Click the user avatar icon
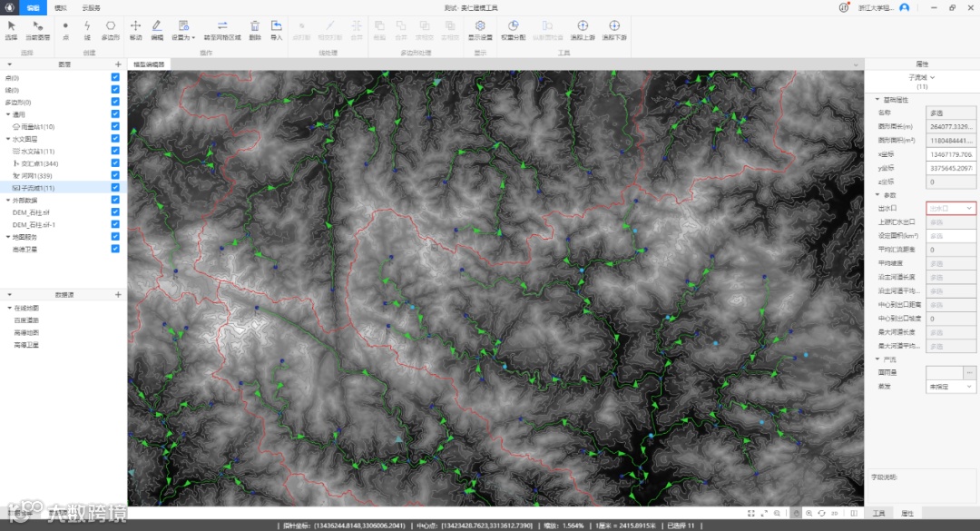The width and height of the screenshot is (980, 531). pos(905,7)
